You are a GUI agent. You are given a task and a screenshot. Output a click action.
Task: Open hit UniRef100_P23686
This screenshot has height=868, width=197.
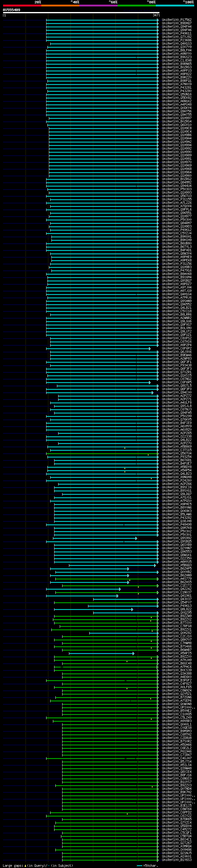click(x=176, y=40)
